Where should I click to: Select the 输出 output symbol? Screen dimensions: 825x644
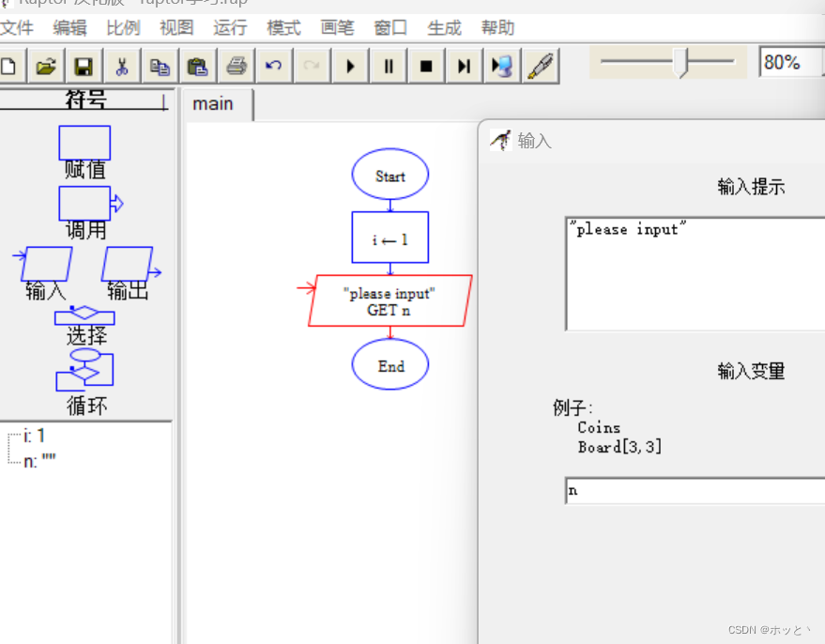(x=131, y=264)
